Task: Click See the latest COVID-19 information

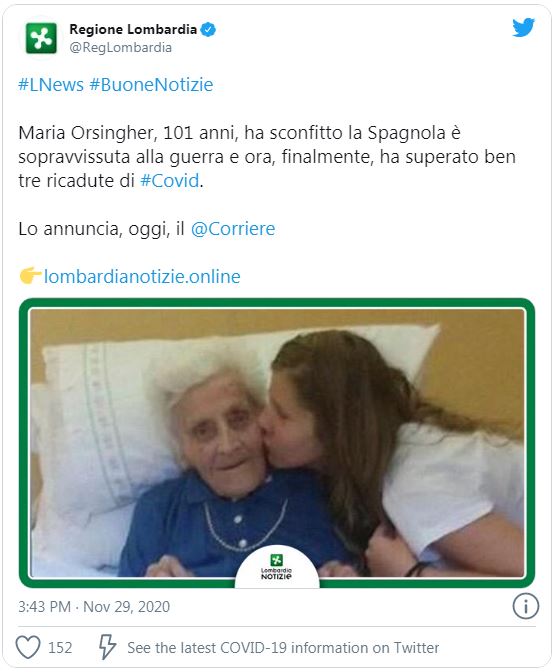Action: point(283,647)
